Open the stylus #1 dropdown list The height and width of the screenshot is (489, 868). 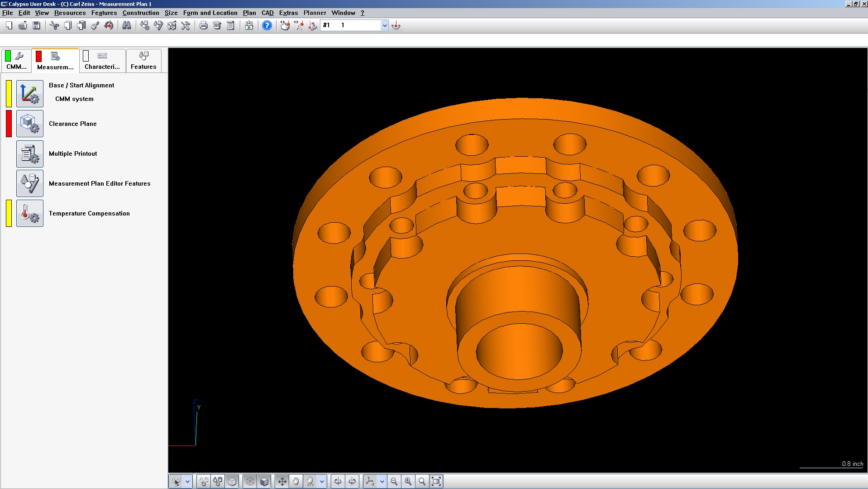pyautogui.click(x=384, y=26)
